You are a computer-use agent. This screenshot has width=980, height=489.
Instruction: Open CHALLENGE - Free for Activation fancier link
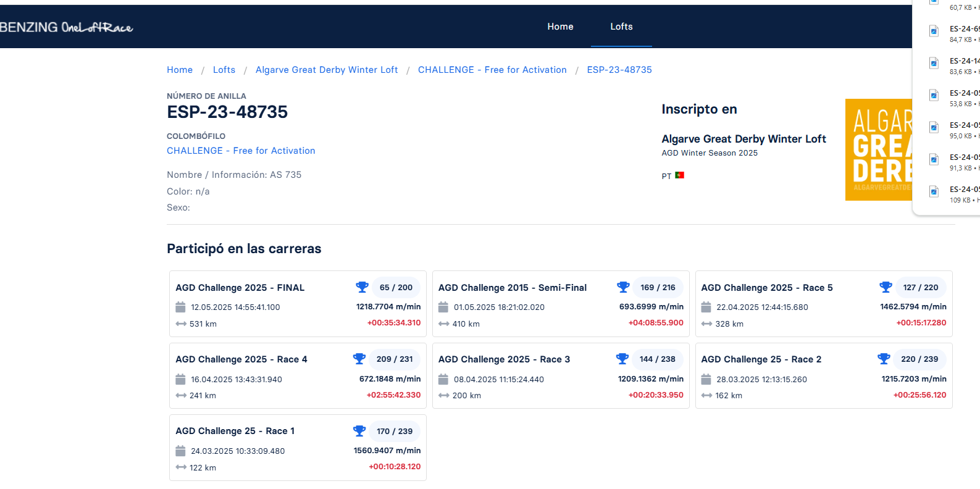coord(241,151)
